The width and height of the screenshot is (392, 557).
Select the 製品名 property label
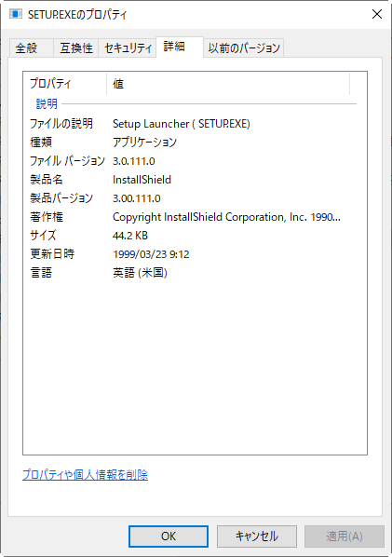pos(47,180)
